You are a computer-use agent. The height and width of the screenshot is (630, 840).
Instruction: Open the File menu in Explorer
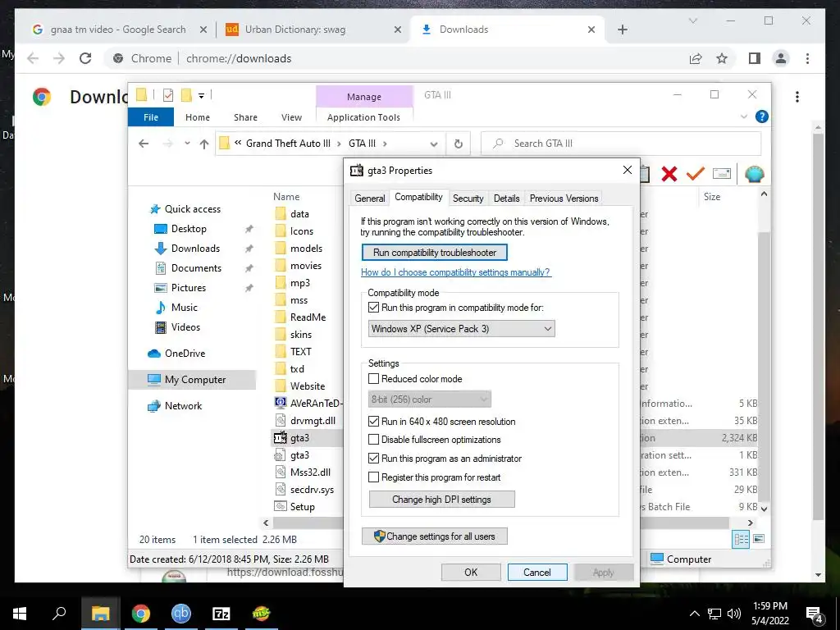(151, 117)
